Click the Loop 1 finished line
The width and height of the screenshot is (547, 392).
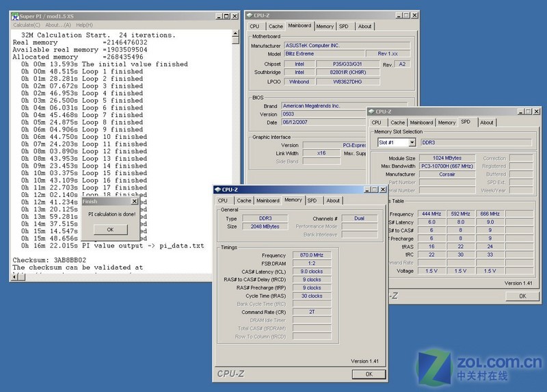82,71
